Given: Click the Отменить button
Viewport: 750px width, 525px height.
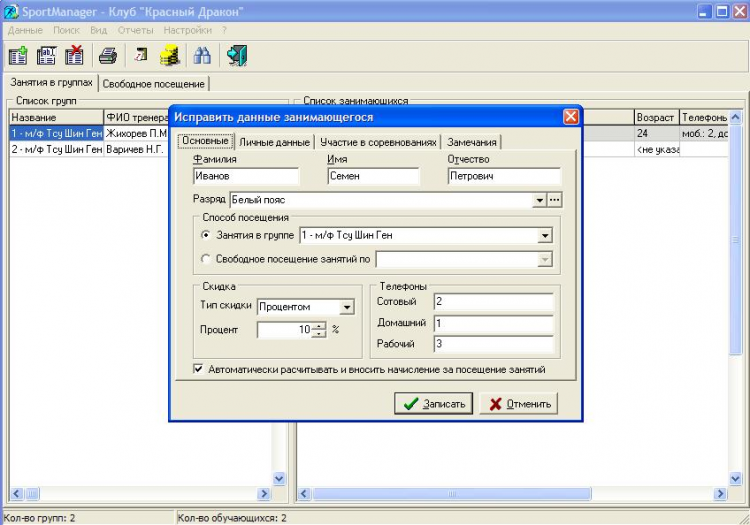Looking at the screenshot, I should (518, 404).
